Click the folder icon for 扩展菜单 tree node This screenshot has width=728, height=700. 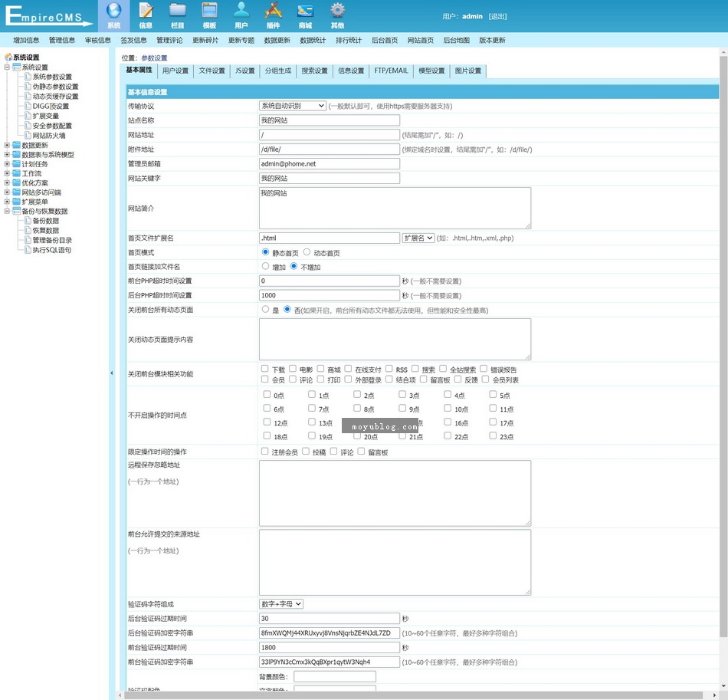click(17, 202)
